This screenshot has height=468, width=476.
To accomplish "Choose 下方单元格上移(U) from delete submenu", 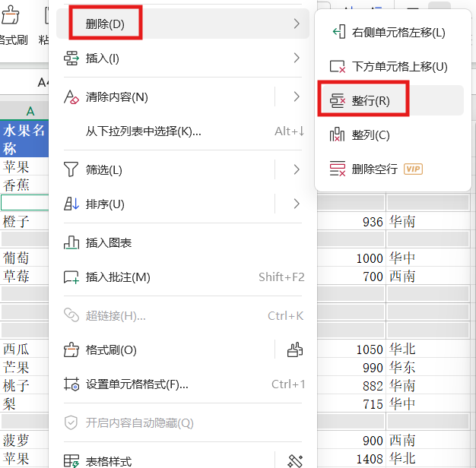I will 393,66.
